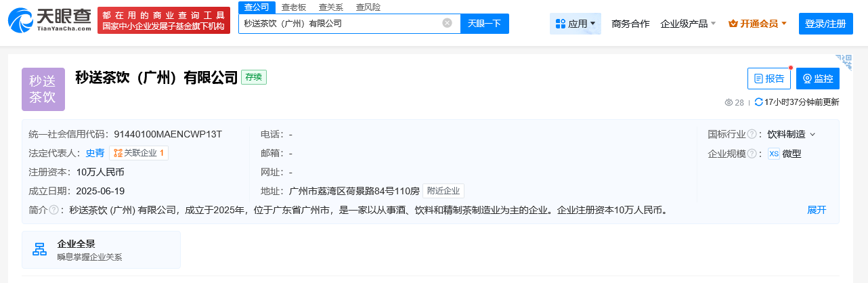This screenshot has width=868, height=283.
Task: Click the XS size badge
Action: (x=774, y=154)
